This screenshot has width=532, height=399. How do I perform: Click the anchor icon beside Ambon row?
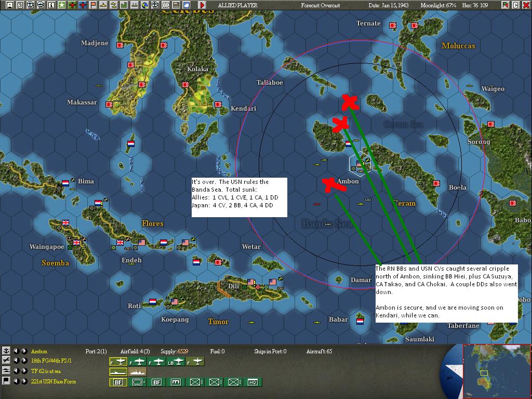click(x=6, y=351)
